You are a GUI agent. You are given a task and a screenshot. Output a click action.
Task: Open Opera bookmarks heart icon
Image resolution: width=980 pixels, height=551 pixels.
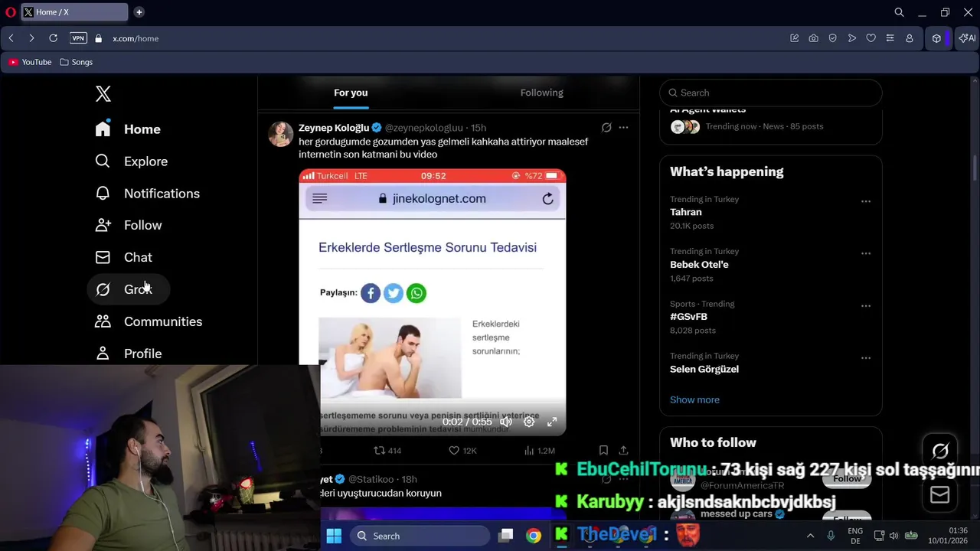[871, 38]
